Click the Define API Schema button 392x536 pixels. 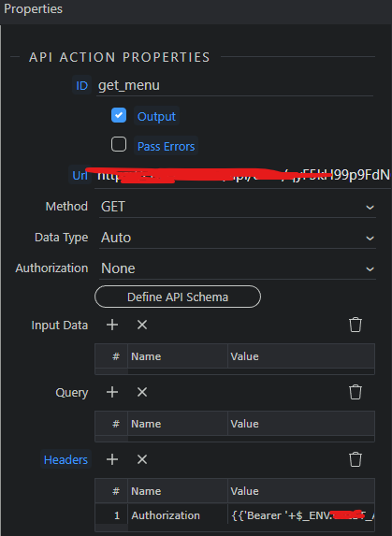coord(178,297)
